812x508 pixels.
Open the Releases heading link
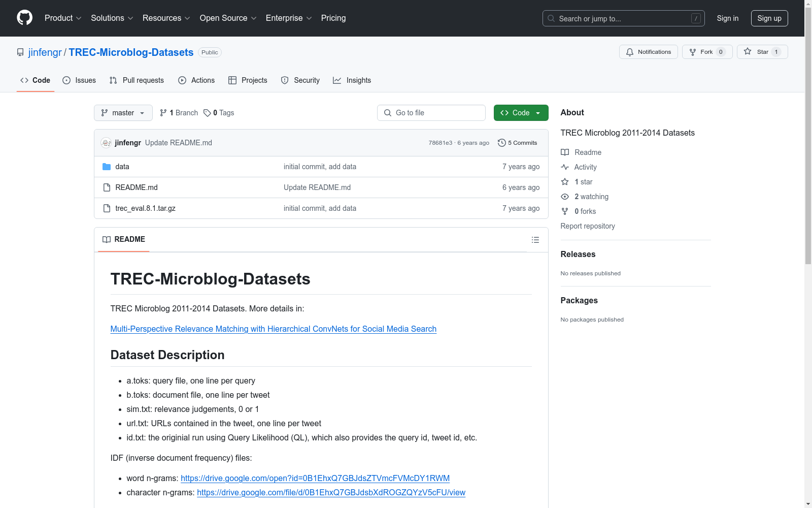pos(578,254)
